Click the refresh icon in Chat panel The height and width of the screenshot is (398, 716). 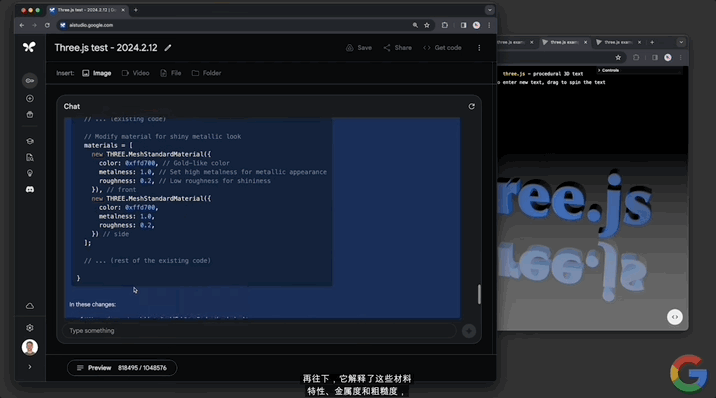(472, 106)
